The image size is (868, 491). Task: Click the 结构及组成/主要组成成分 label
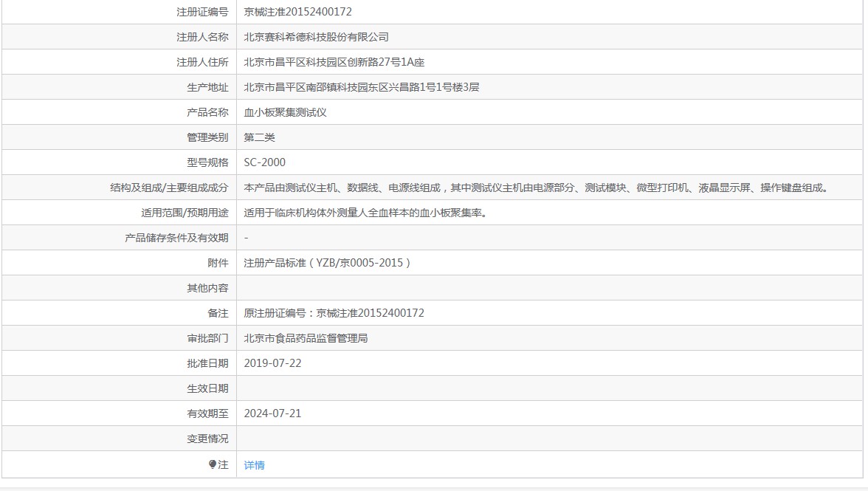170,188
